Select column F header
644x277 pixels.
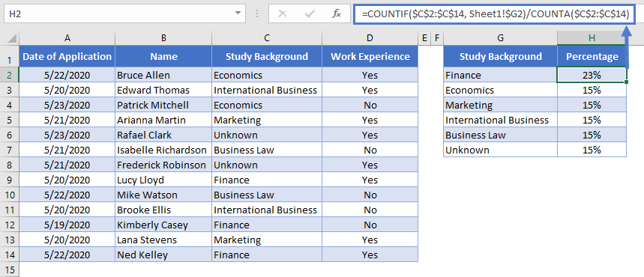point(436,38)
